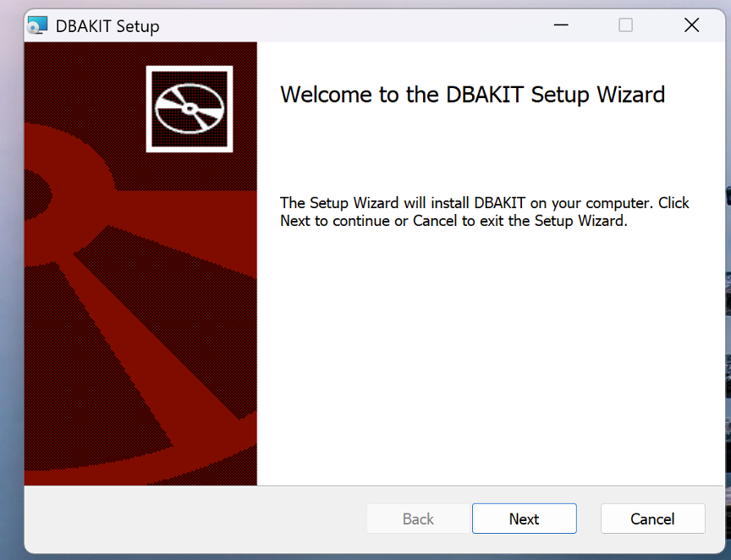The image size is (731, 560).
Task: Close the DBAKIT Setup window
Action: pos(692,25)
